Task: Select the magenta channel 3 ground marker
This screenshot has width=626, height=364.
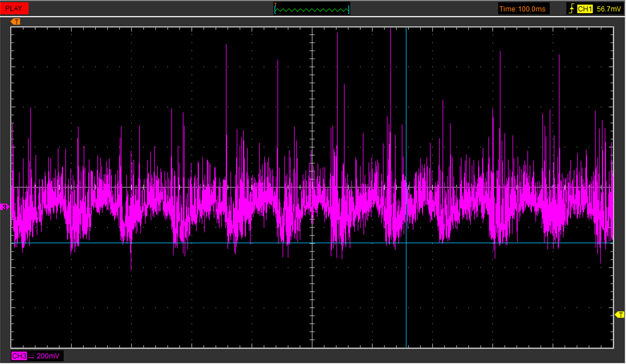Action: 5,207
